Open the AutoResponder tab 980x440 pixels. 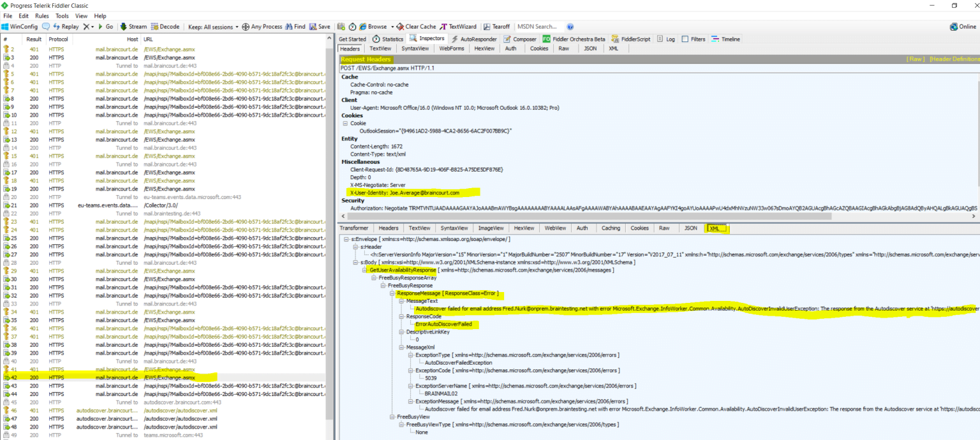click(x=474, y=39)
